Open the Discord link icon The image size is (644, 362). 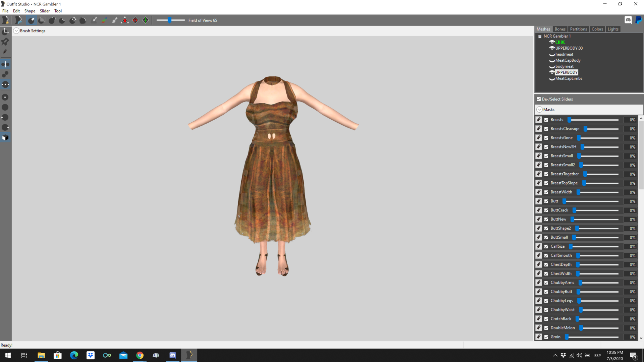(628, 20)
